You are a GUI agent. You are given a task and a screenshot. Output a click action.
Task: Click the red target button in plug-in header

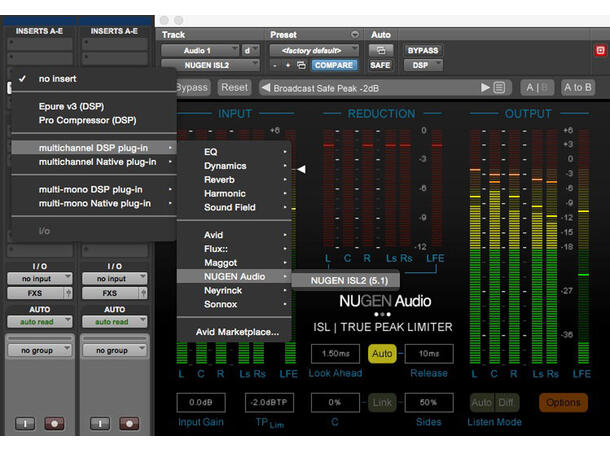click(600, 51)
